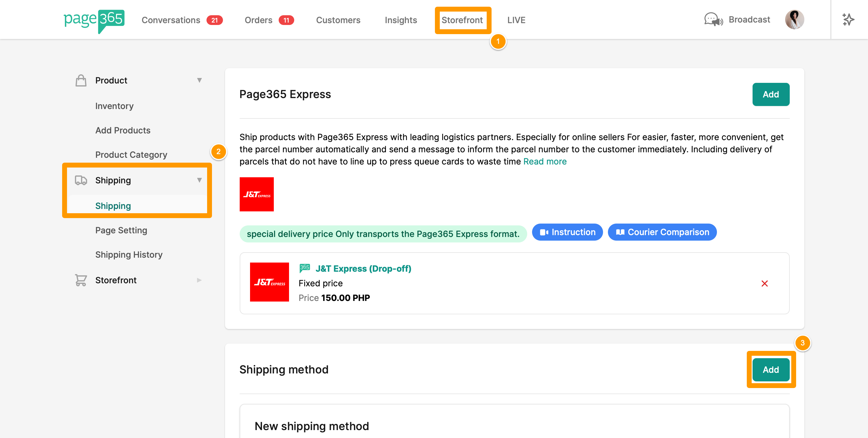868x438 pixels.
Task: Click Add button for Page365 Express
Action: coord(771,95)
